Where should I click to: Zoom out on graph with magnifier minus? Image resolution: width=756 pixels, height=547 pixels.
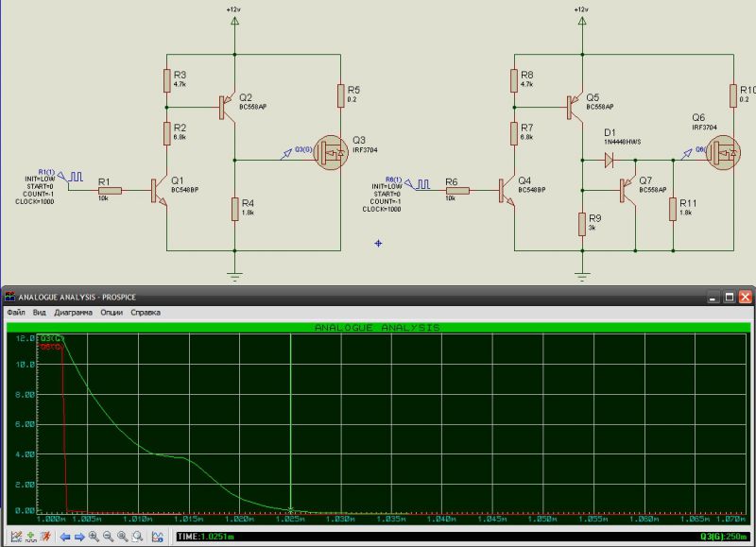108,537
